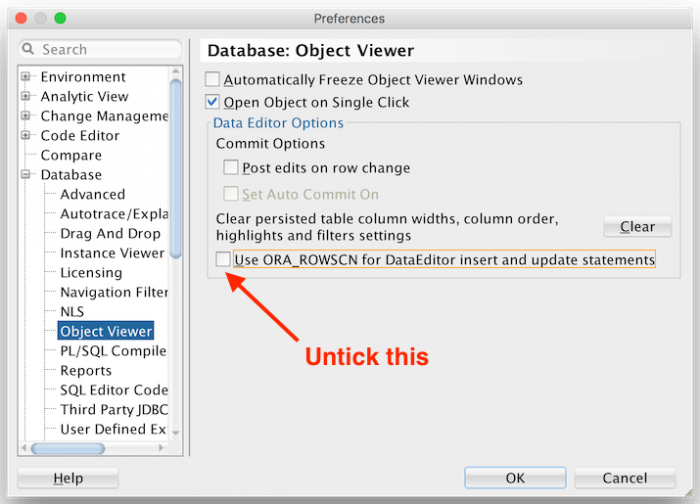Image resolution: width=700 pixels, height=504 pixels.
Task: Open Help for preferences
Action: point(68,478)
